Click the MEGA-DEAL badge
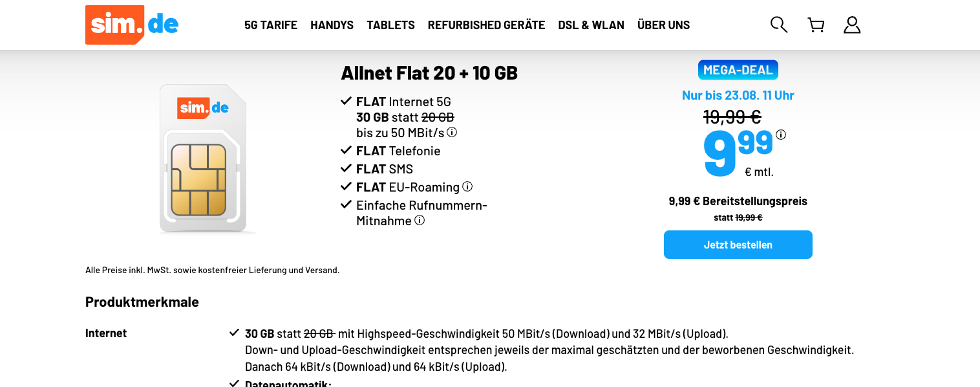The width and height of the screenshot is (980, 387). (x=738, y=70)
